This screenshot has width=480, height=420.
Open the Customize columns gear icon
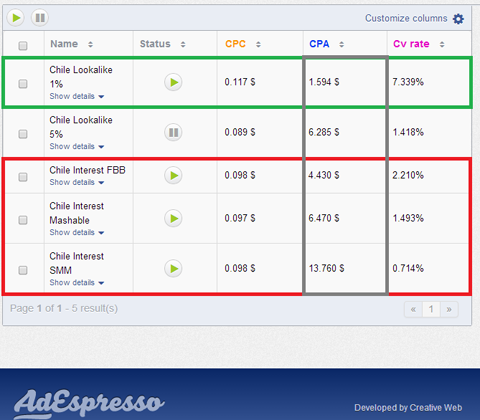[x=458, y=19]
